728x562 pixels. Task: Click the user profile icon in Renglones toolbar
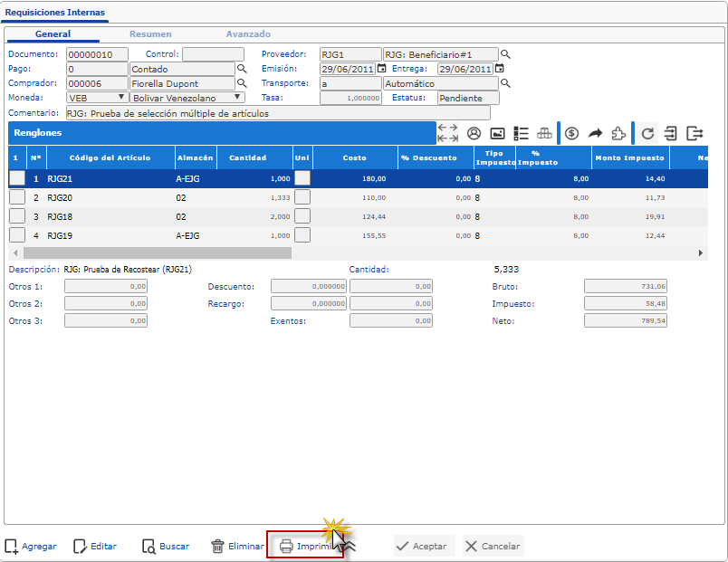click(474, 133)
